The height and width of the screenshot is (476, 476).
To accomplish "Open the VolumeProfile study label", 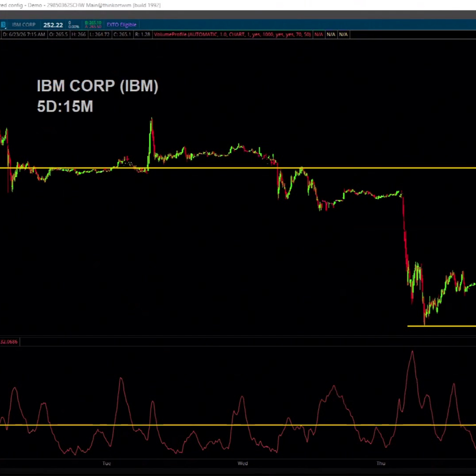I will pos(232,34).
